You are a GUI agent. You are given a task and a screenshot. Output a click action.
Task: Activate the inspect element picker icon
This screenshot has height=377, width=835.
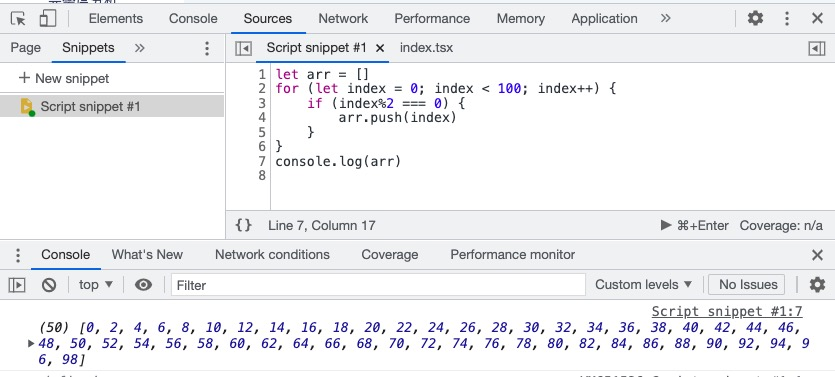[19, 19]
